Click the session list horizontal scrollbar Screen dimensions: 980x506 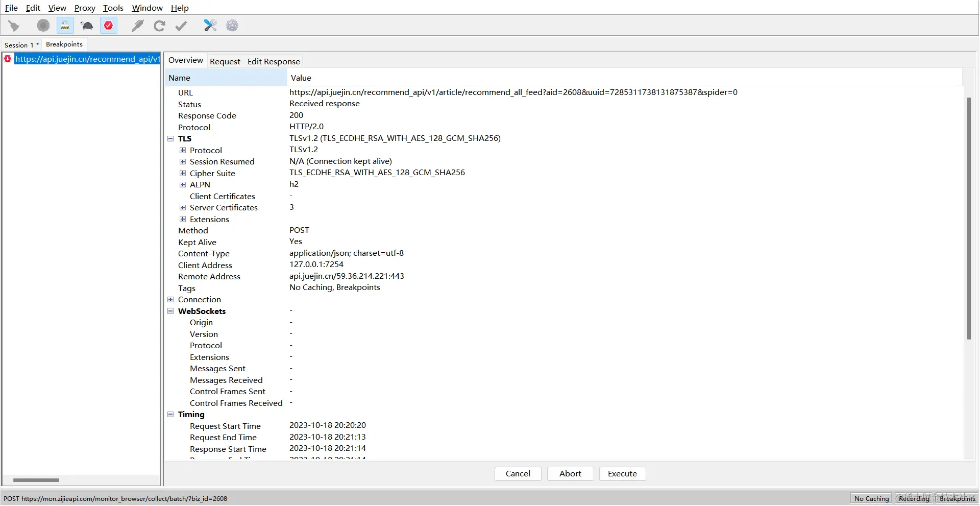click(36, 480)
